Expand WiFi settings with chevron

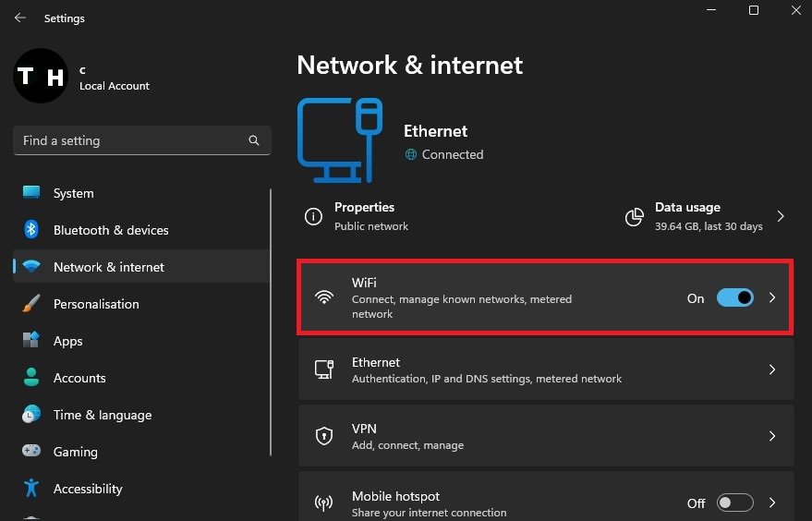coord(773,297)
